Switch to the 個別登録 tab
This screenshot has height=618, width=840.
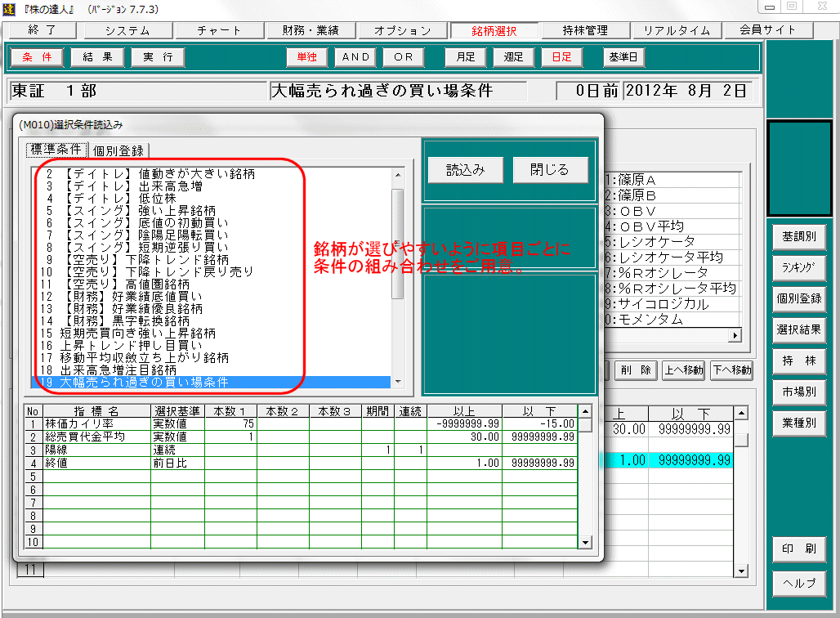click(x=118, y=150)
